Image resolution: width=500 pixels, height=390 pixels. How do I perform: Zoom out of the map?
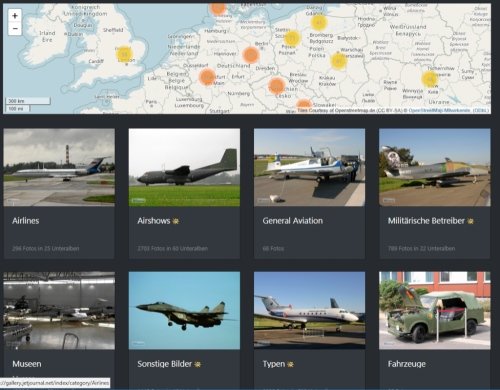(15, 29)
